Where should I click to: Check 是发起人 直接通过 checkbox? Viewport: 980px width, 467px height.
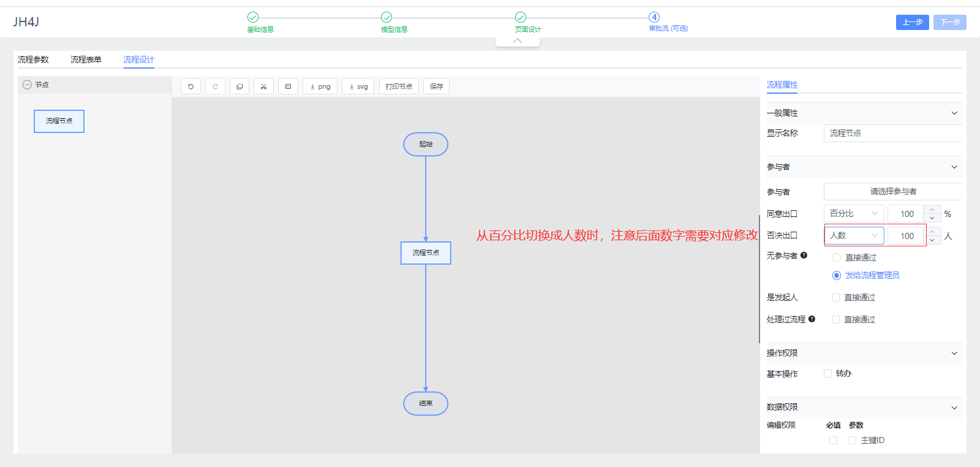point(835,297)
